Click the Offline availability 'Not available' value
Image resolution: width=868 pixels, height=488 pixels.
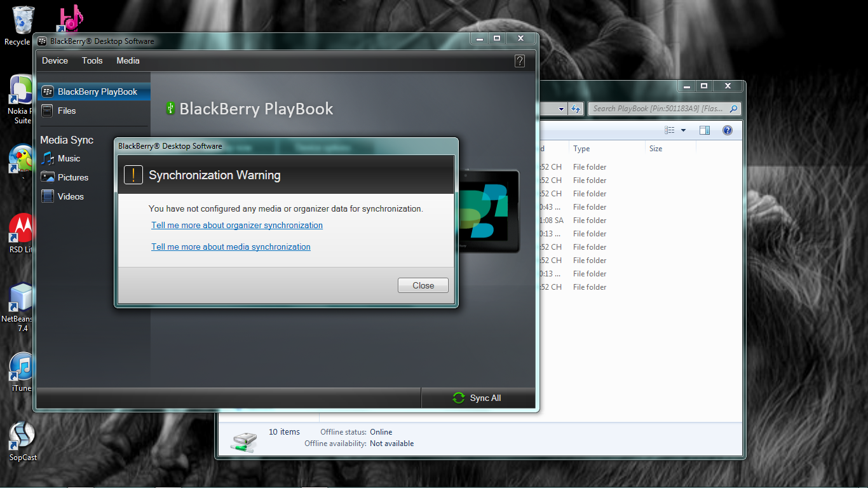pyautogui.click(x=391, y=444)
